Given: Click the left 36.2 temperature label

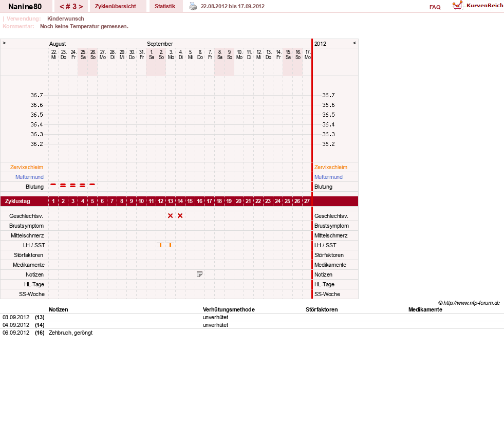Looking at the screenshot, I should 36,144.
